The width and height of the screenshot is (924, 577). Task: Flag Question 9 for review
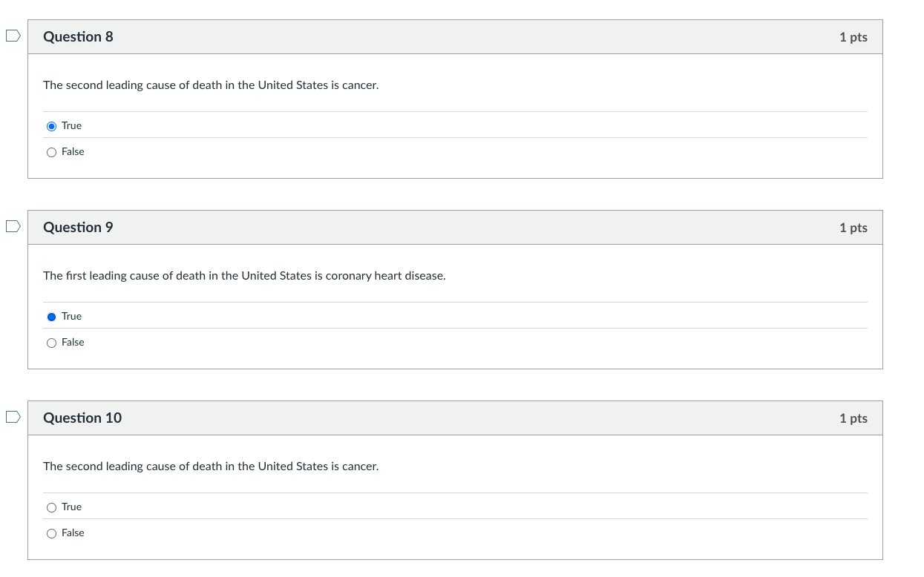(x=13, y=227)
